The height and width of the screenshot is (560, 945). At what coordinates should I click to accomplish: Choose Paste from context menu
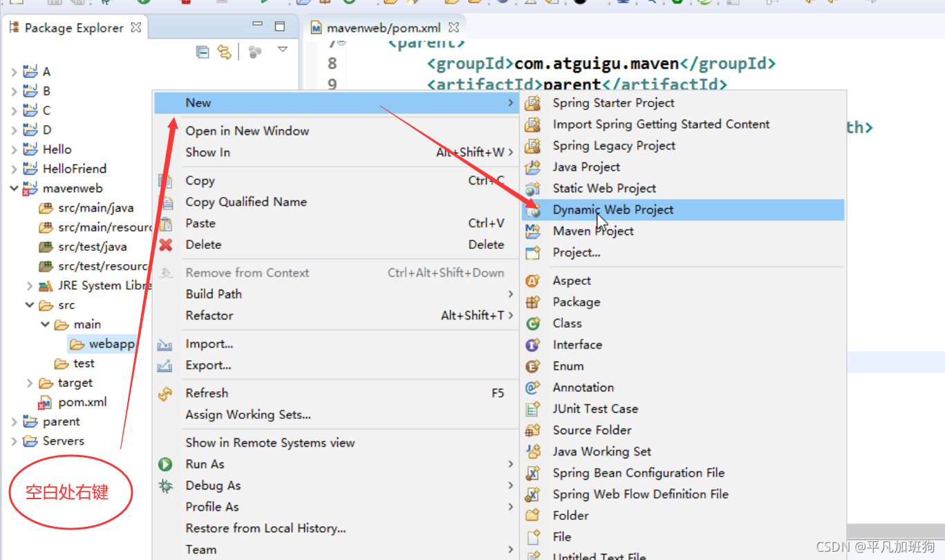click(x=335, y=223)
